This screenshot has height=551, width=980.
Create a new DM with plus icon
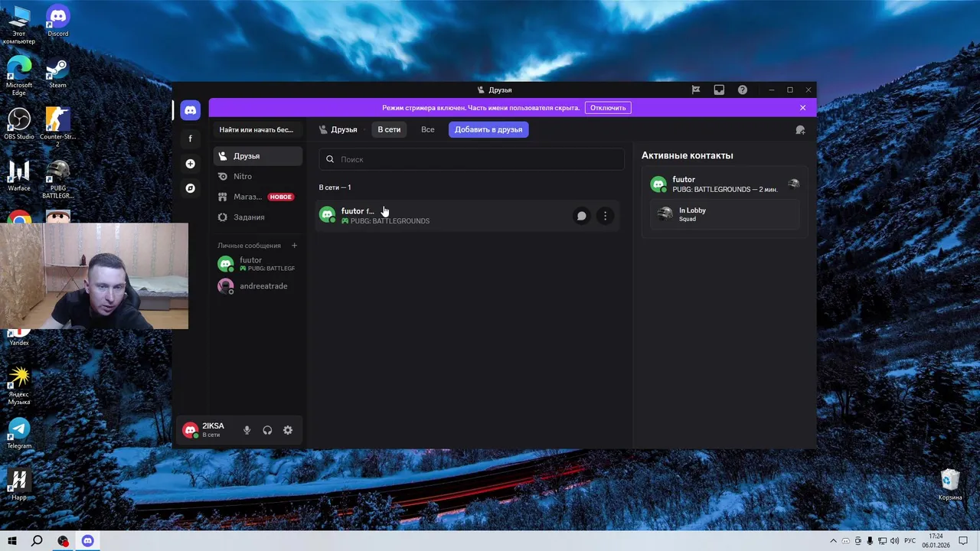point(294,246)
